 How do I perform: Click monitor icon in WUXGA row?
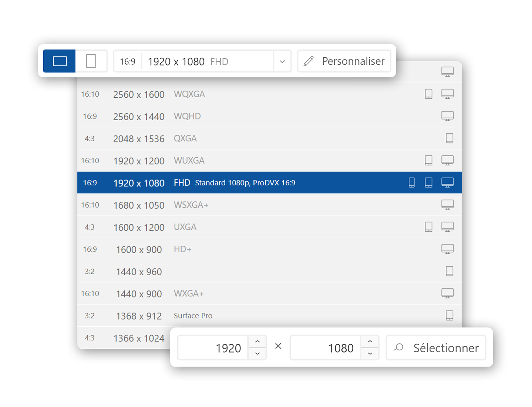pos(448,161)
